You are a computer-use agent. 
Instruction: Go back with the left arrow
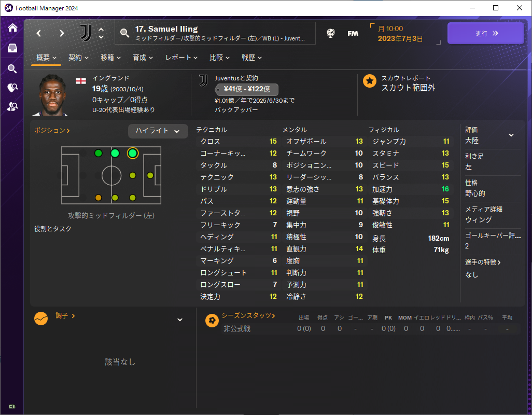coord(39,33)
